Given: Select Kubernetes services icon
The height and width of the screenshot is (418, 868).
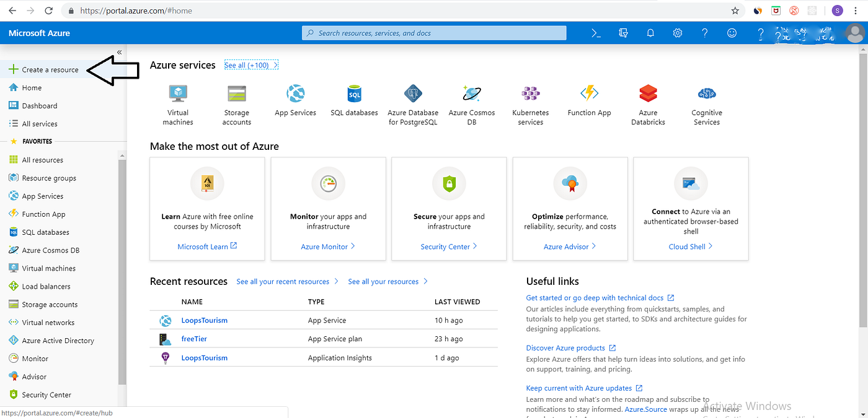Looking at the screenshot, I should (x=530, y=94).
